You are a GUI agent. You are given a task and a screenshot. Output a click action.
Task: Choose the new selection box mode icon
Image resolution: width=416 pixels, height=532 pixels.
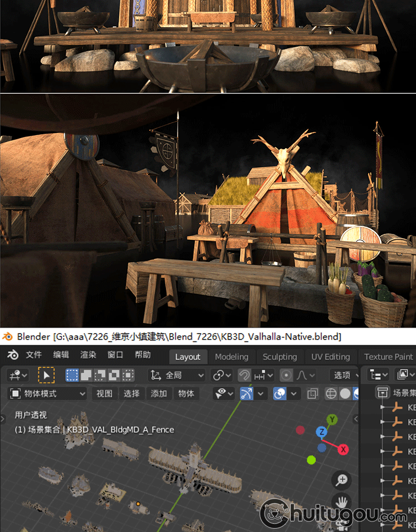click(x=72, y=375)
